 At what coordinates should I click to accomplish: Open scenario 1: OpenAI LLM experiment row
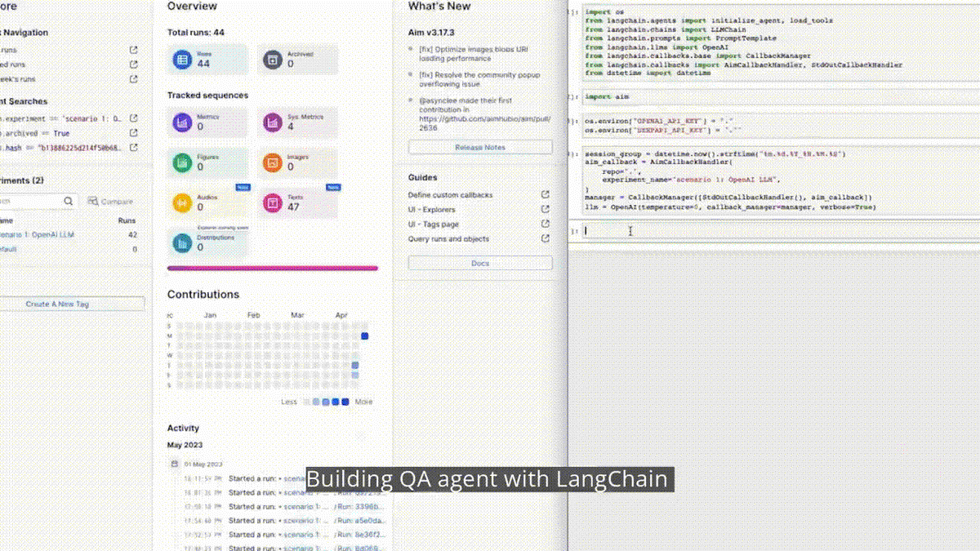click(x=69, y=235)
